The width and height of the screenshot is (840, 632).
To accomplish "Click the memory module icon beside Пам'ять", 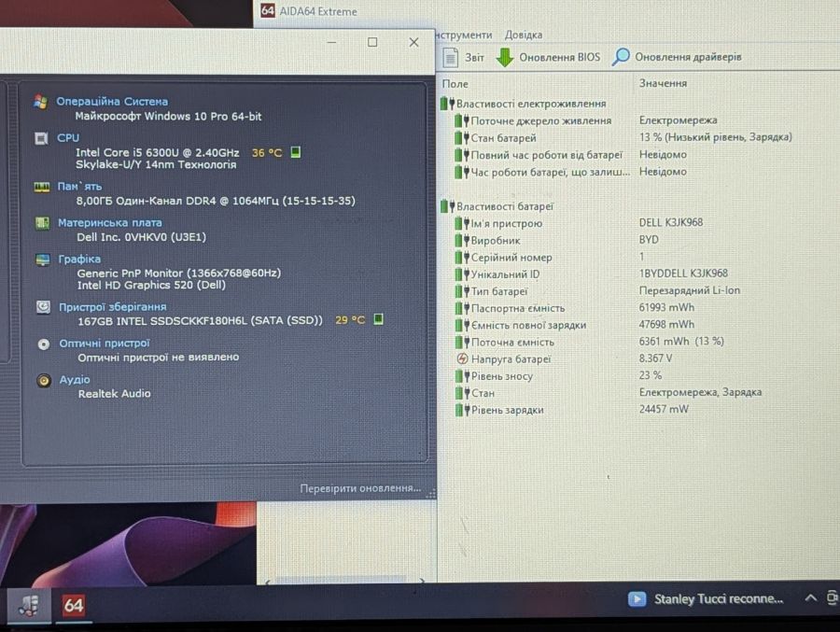I will point(42,187).
